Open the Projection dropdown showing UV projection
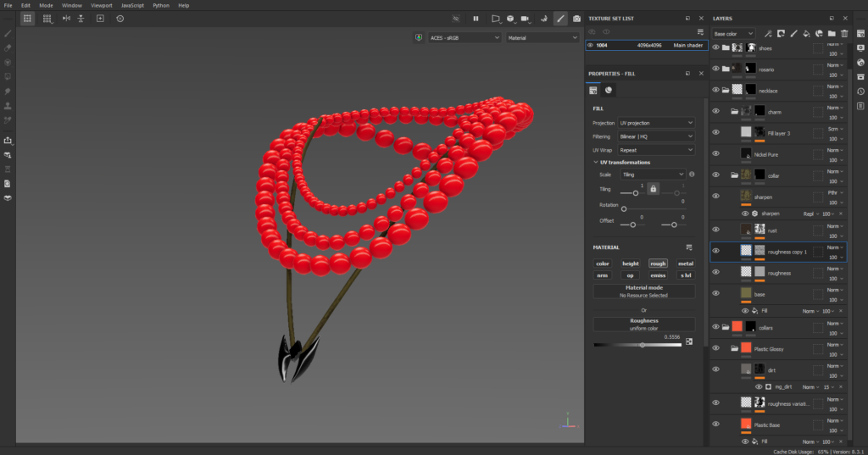 pos(656,123)
